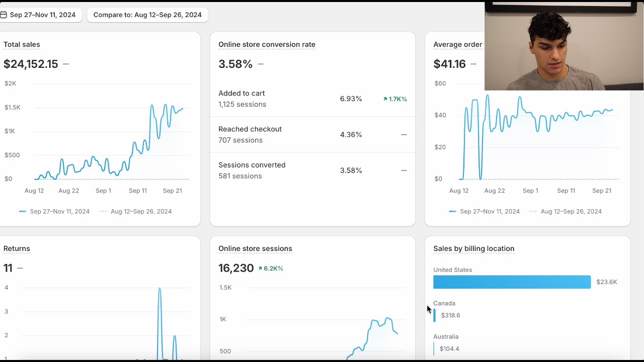Viewport: 644px width, 362px height.
Task: Click the green up-arrow beside 6.2K%
Action: 260,268
